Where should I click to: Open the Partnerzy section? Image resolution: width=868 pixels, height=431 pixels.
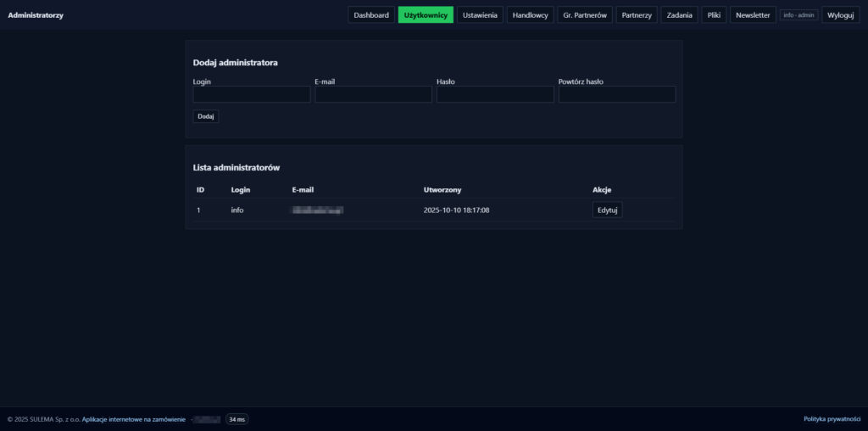click(x=636, y=15)
